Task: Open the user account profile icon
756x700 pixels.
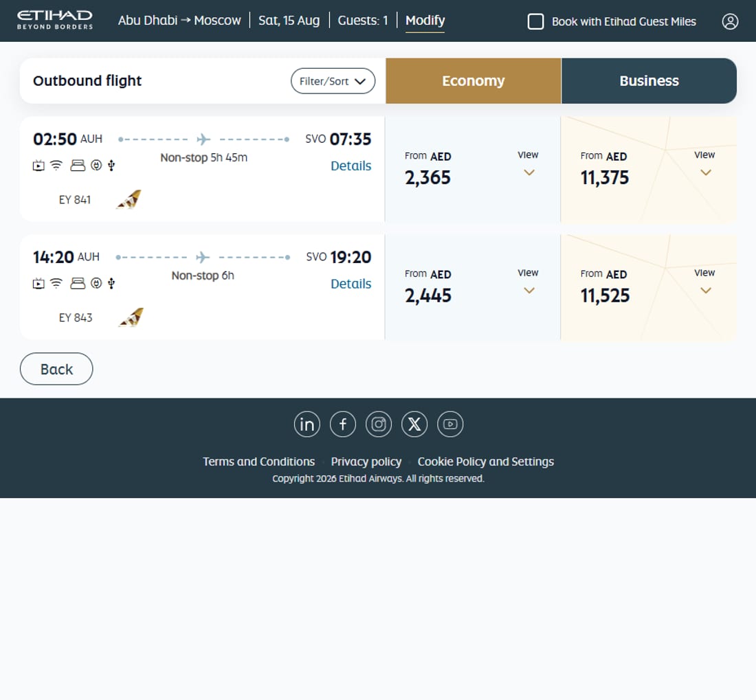Action: pos(730,21)
